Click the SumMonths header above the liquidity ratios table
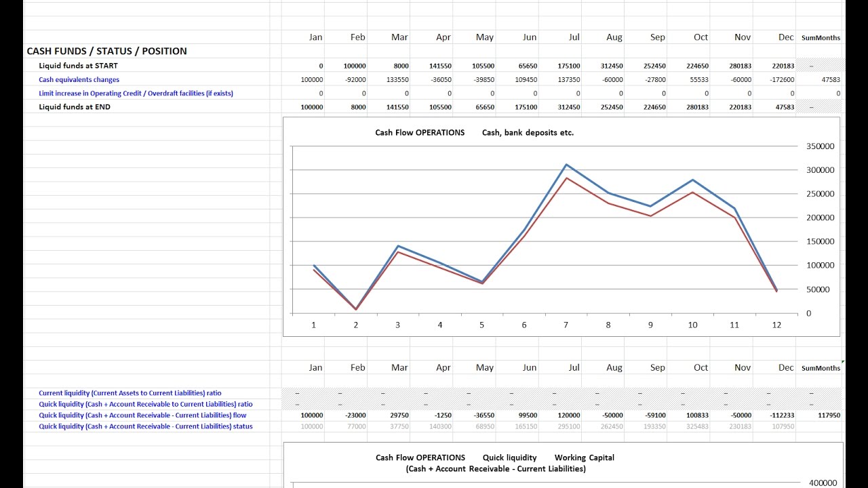Screen dimensions: 868x488 click(821, 368)
